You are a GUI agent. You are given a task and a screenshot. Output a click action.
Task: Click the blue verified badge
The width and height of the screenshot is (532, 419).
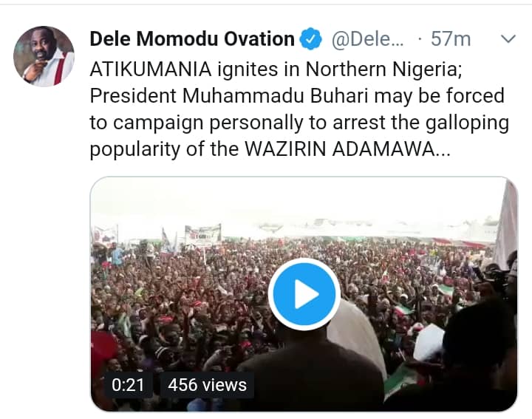[311, 39]
